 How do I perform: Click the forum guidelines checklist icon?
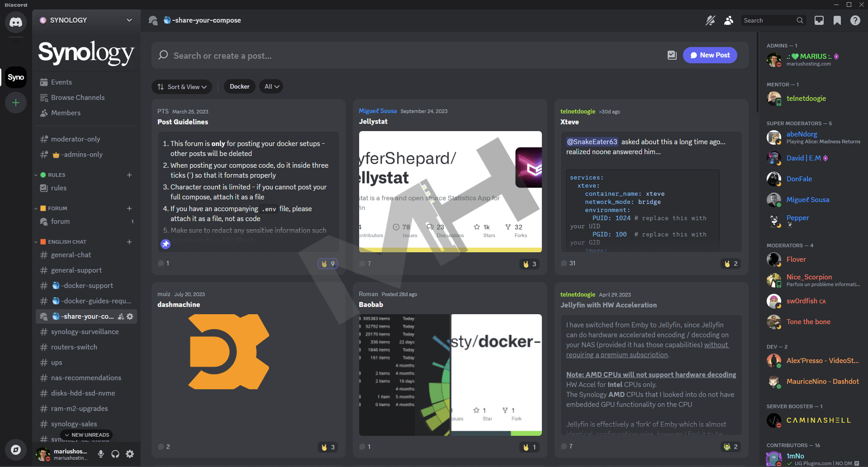click(672, 55)
